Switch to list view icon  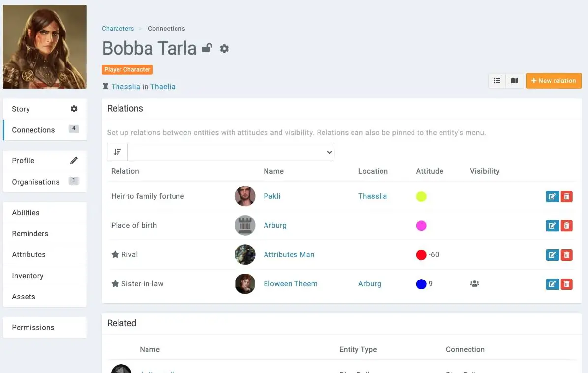click(497, 81)
